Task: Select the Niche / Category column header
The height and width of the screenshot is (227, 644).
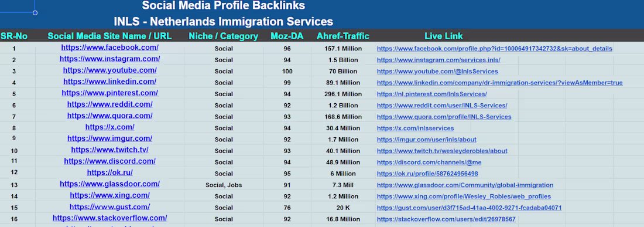Action: (224, 36)
